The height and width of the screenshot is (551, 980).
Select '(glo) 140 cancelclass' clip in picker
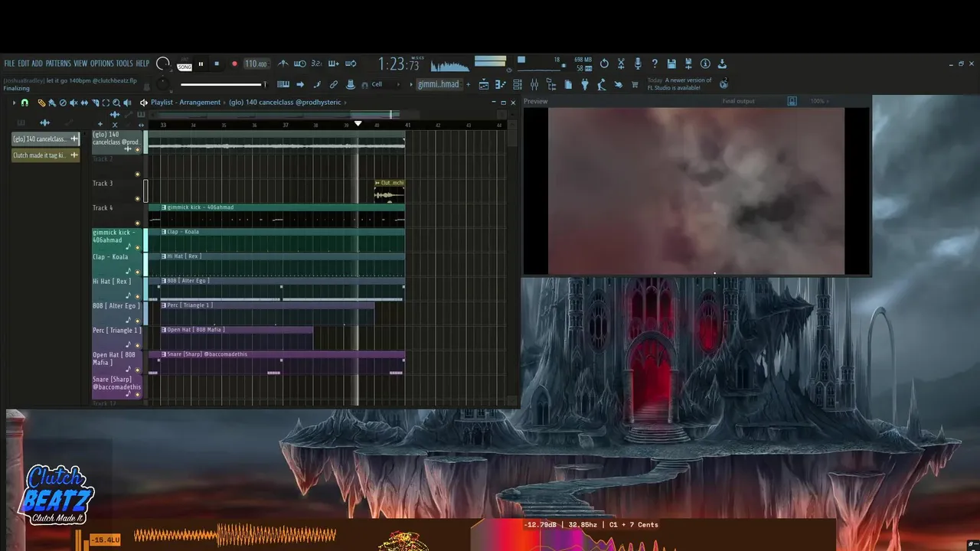(x=46, y=139)
